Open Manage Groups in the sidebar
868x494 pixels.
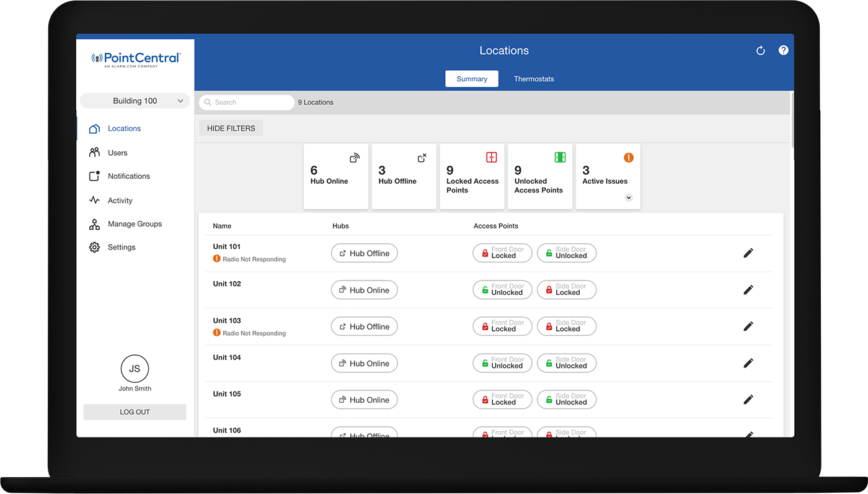pyautogui.click(x=135, y=224)
